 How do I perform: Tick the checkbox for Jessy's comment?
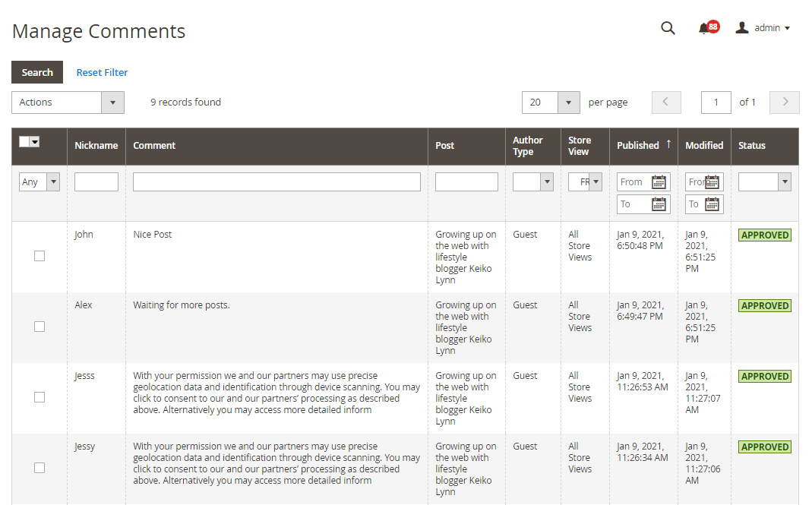(39, 468)
